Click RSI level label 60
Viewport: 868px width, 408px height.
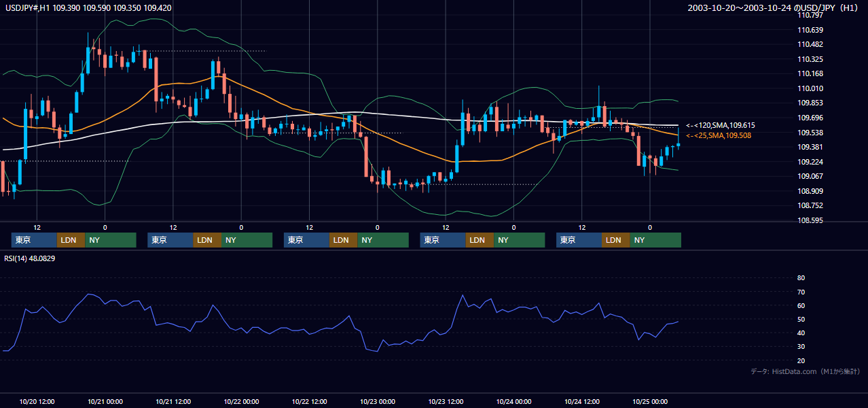(x=801, y=305)
